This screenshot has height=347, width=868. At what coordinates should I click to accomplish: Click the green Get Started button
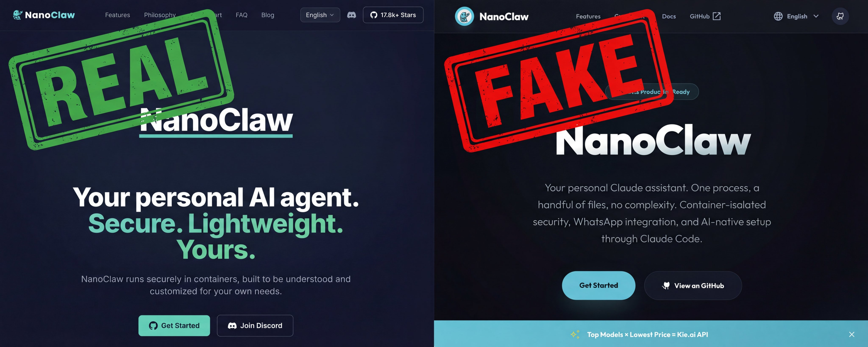[174, 326]
